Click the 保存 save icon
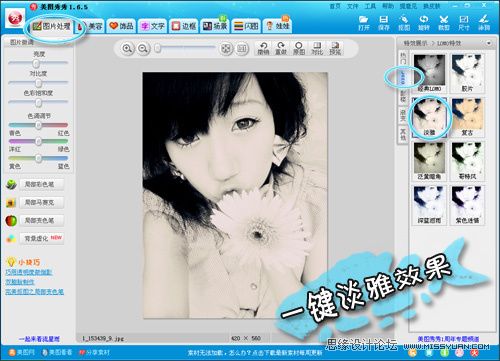Screen dimensions: 500x361 [384, 23]
